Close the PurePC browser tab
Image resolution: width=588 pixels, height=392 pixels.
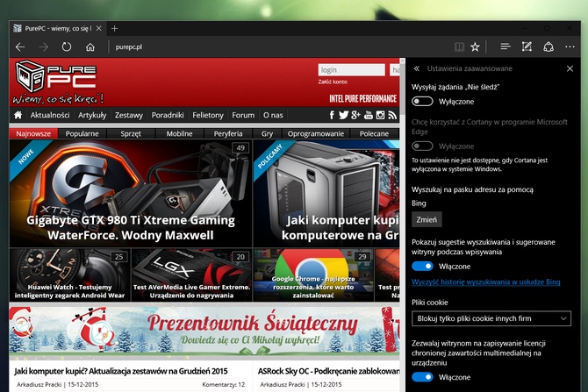[98, 28]
